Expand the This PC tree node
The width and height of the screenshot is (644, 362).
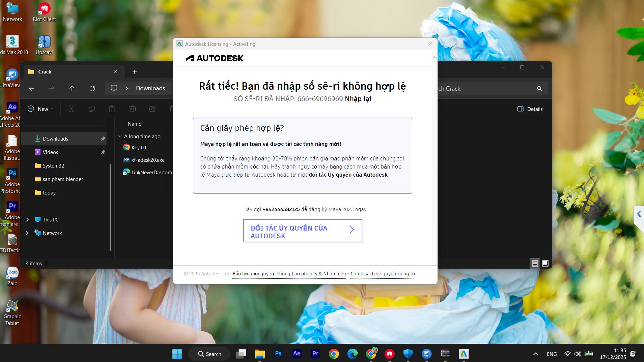pos(27,219)
